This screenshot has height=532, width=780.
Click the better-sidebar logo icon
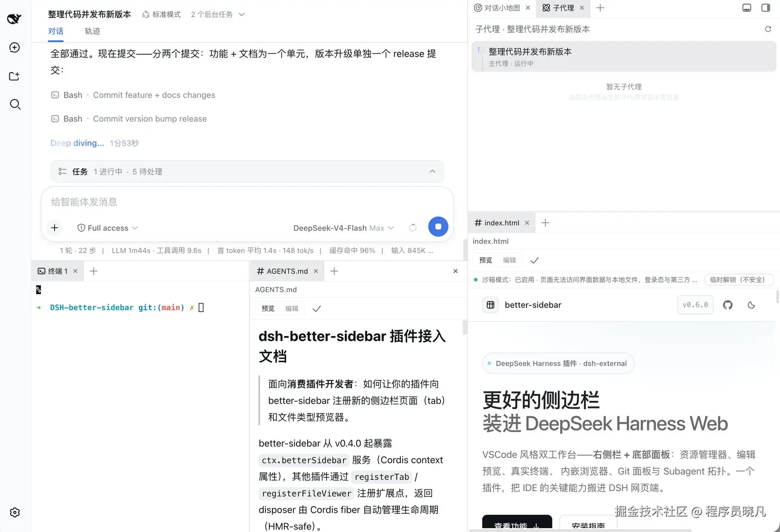(x=490, y=305)
